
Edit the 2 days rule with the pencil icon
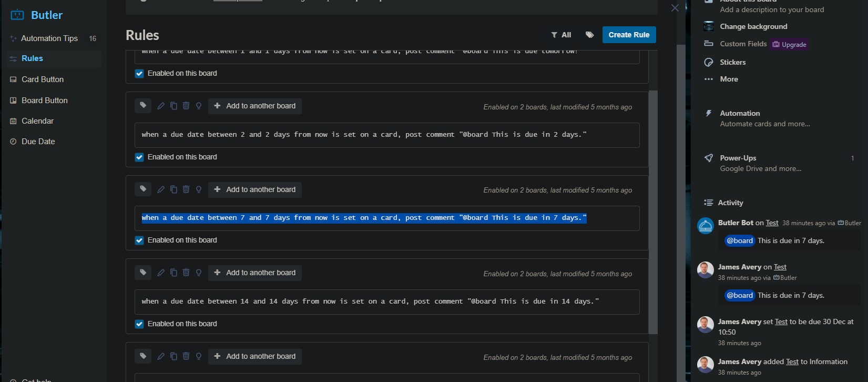[161, 106]
